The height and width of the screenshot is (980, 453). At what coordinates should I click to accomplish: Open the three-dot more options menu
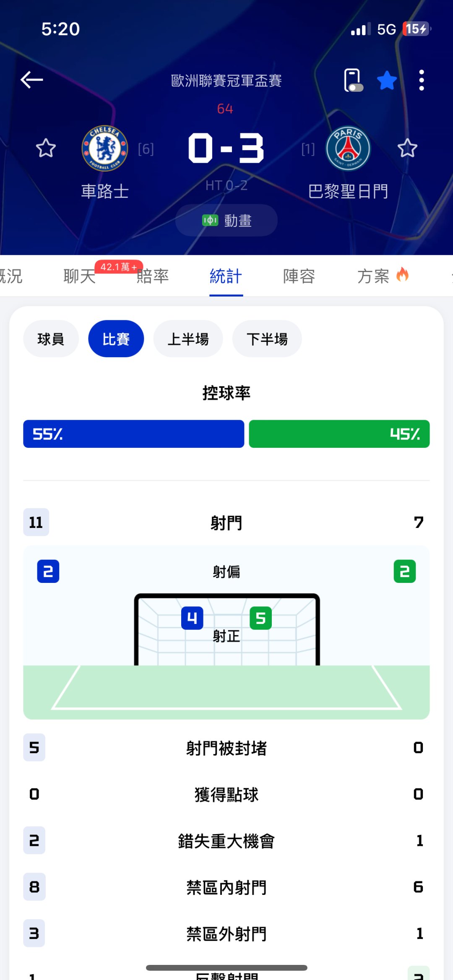[422, 80]
